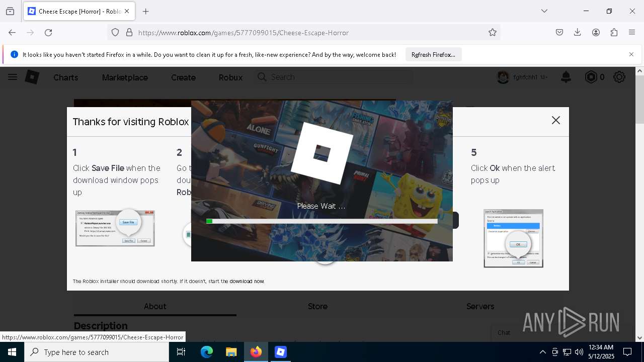Open the volume speaker tray icon

tap(579, 352)
